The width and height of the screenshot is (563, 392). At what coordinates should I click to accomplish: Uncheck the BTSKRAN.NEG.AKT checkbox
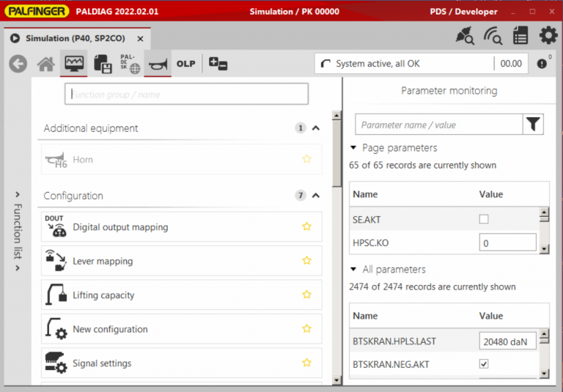[x=483, y=363]
